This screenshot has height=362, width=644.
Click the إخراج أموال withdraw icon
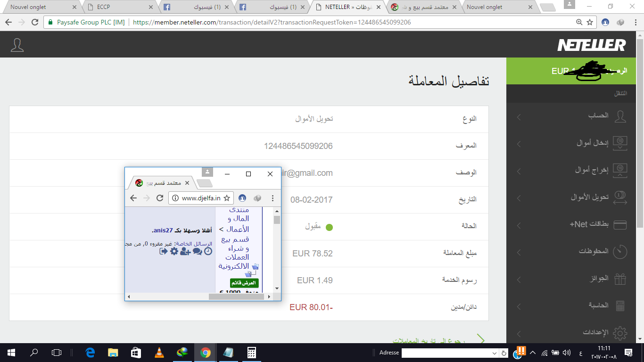[620, 171]
